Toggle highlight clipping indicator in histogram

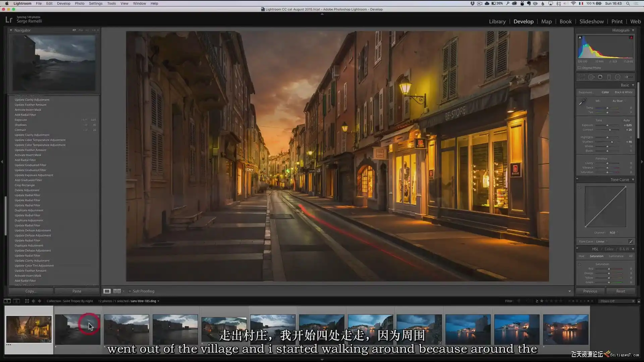tap(631, 38)
